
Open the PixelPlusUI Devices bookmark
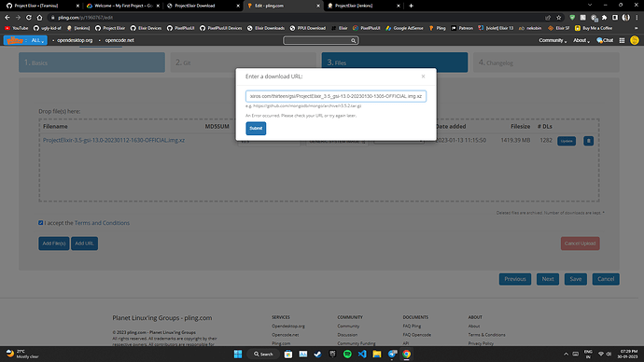click(x=220, y=28)
